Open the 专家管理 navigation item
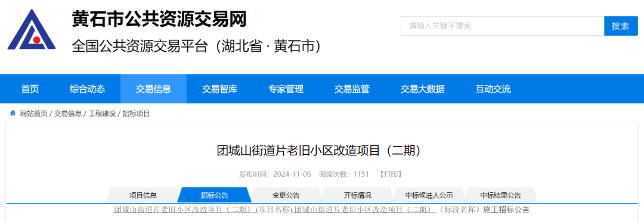644x222 pixels. tap(286, 89)
